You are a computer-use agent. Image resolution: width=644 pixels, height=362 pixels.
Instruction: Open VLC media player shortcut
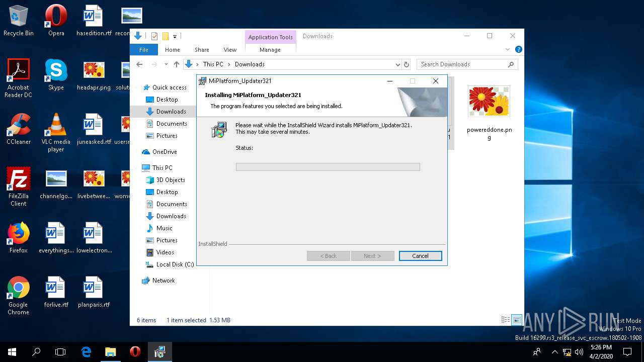[x=56, y=132]
